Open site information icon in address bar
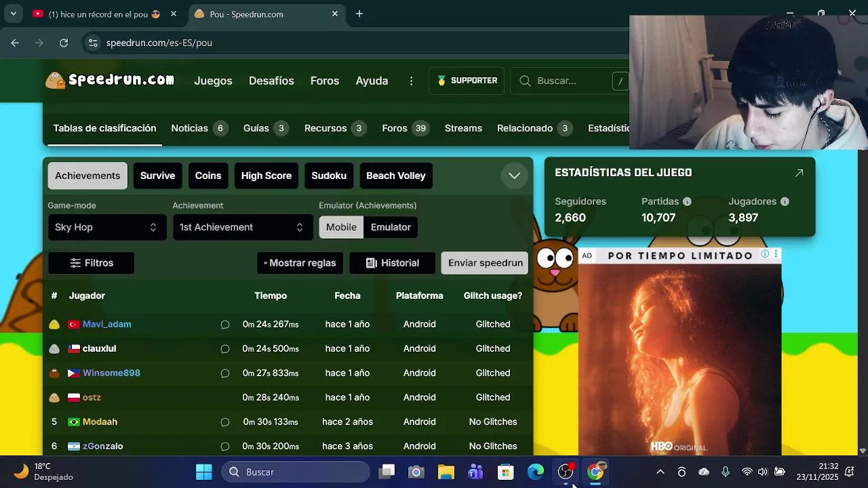 (x=94, y=43)
